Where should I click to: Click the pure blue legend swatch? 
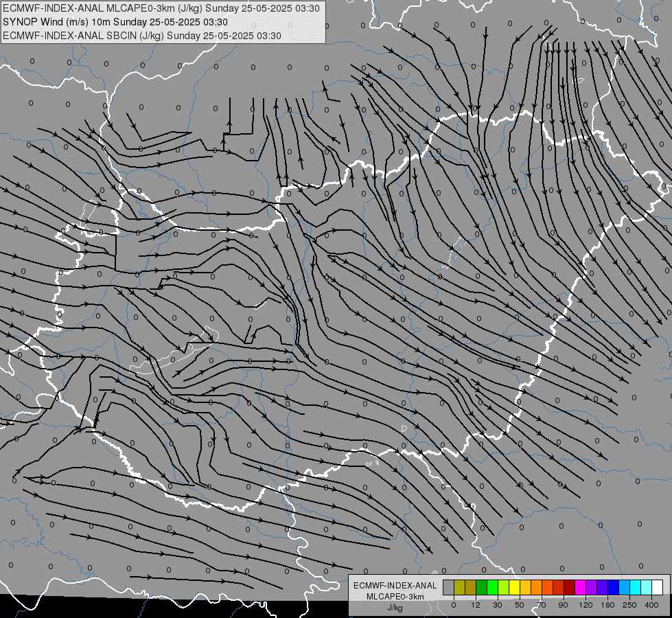point(614,587)
